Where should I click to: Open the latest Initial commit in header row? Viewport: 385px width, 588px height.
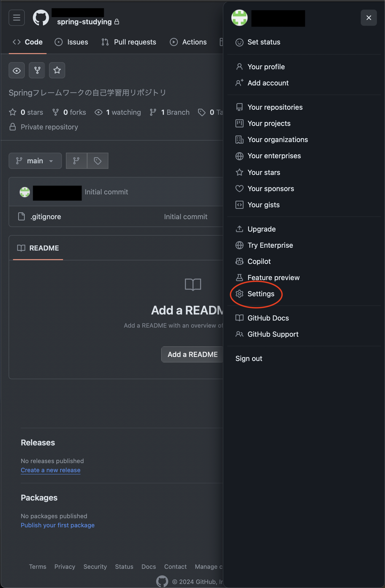tap(106, 192)
